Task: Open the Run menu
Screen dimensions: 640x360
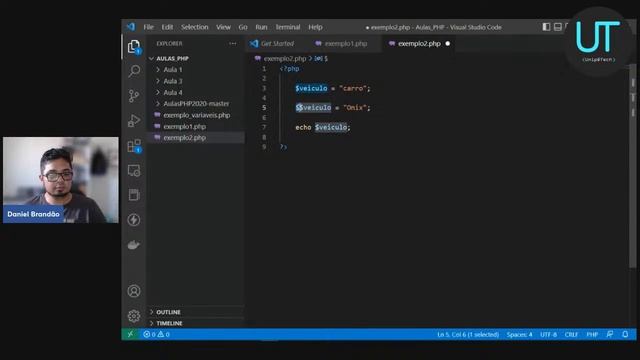Action: 261,27
